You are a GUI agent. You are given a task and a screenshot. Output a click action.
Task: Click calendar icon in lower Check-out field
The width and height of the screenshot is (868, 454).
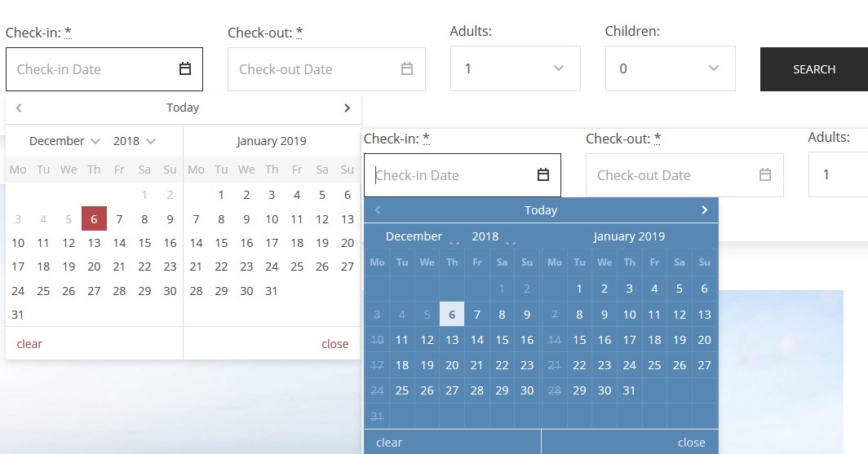(x=765, y=174)
